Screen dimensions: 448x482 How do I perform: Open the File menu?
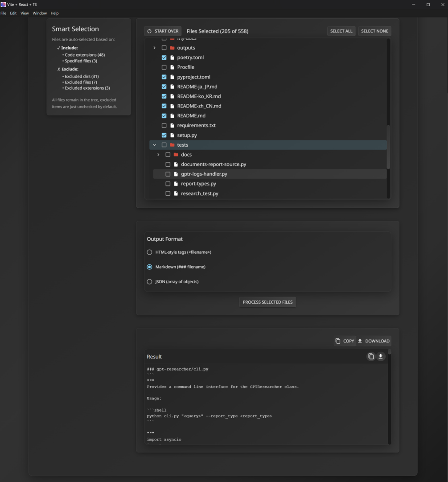(4, 13)
